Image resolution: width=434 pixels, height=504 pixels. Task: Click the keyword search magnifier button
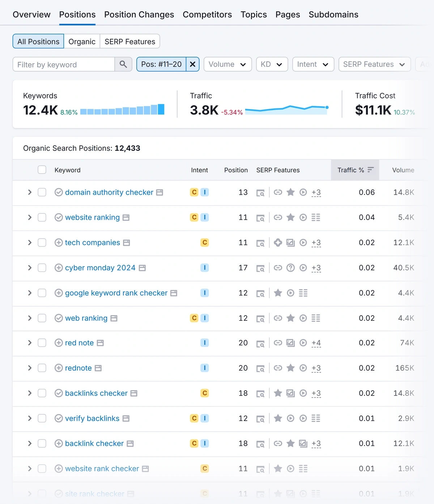coord(123,64)
